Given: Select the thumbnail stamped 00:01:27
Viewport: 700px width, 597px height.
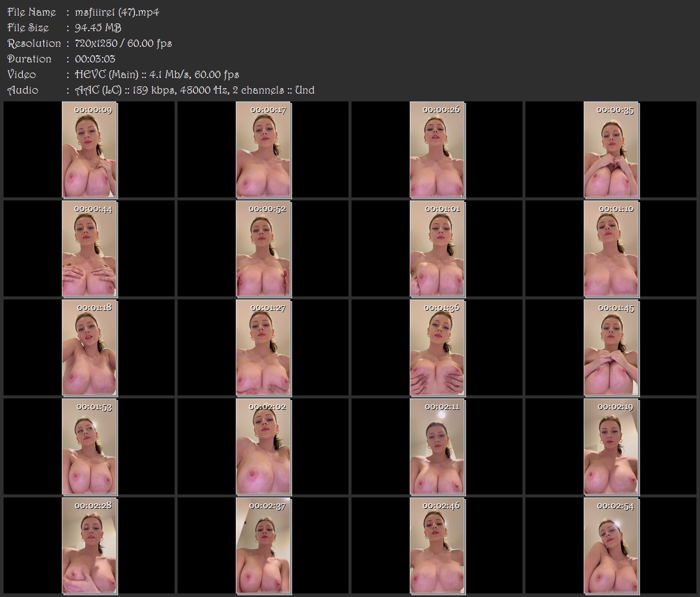Looking at the screenshot, I should pyautogui.click(x=263, y=348).
